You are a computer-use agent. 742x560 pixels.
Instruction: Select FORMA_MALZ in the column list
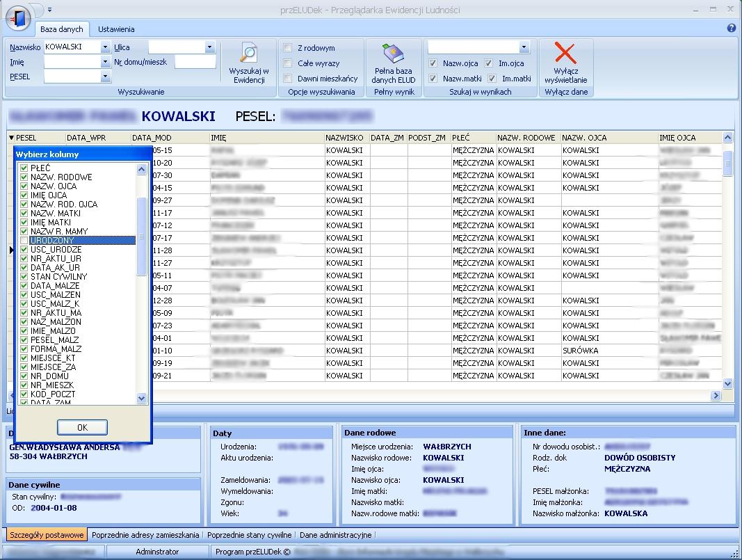pos(56,349)
